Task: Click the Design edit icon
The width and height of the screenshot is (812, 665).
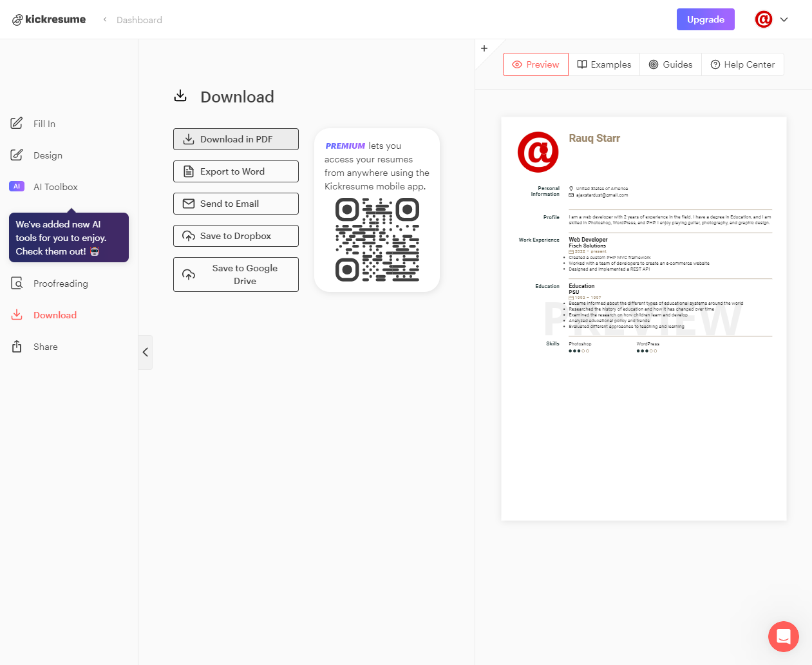Action: pyautogui.click(x=17, y=155)
